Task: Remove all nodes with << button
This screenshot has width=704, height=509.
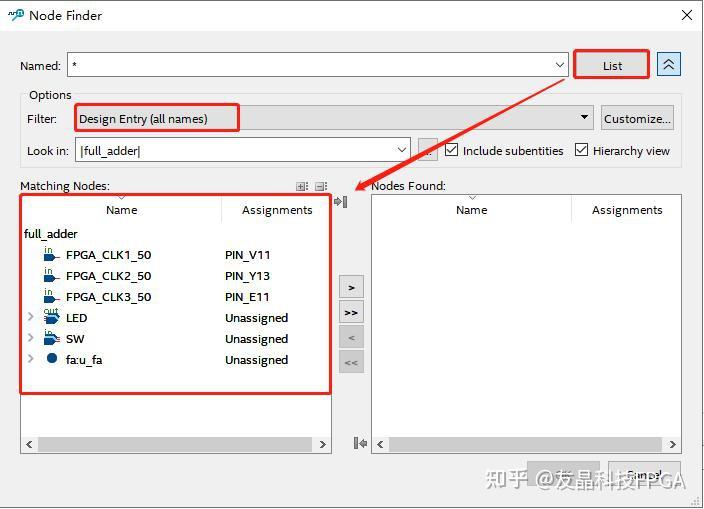Action: 351,362
